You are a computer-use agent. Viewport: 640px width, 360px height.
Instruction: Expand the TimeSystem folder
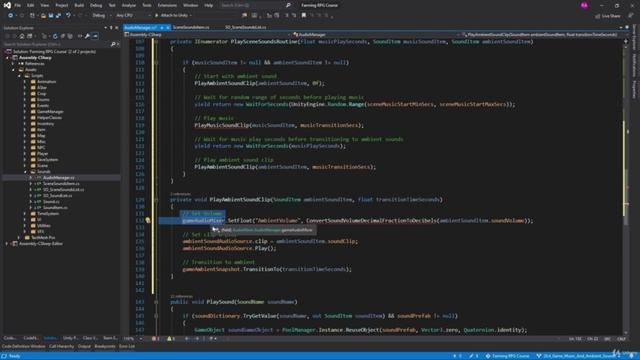click(x=24, y=214)
